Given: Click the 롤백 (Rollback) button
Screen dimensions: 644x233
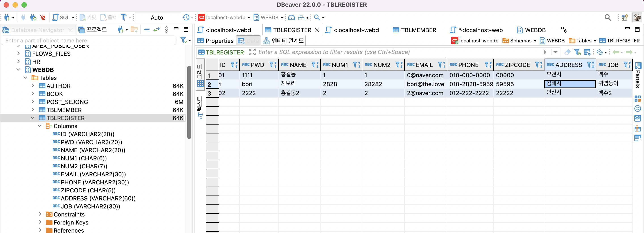Looking at the screenshot, I should 108,17.
